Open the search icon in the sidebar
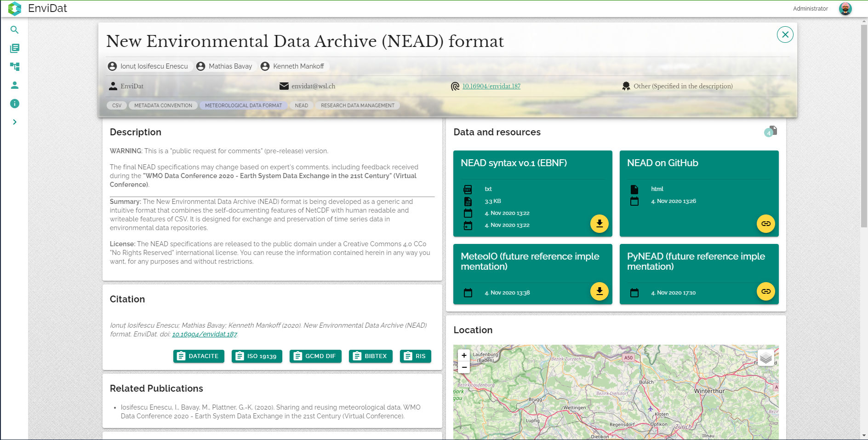This screenshot has height=440, width=868. (14, 30)
